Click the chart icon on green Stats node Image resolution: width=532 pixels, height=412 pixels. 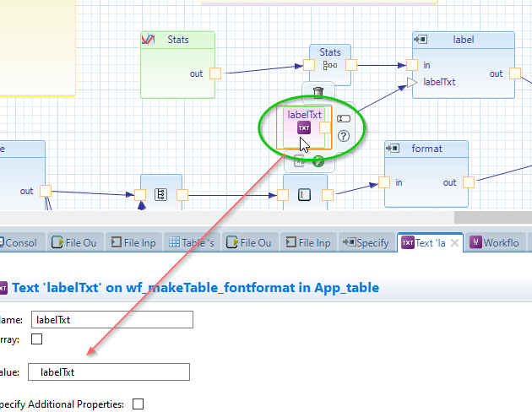pyautogui.click(x=150, y=40)
